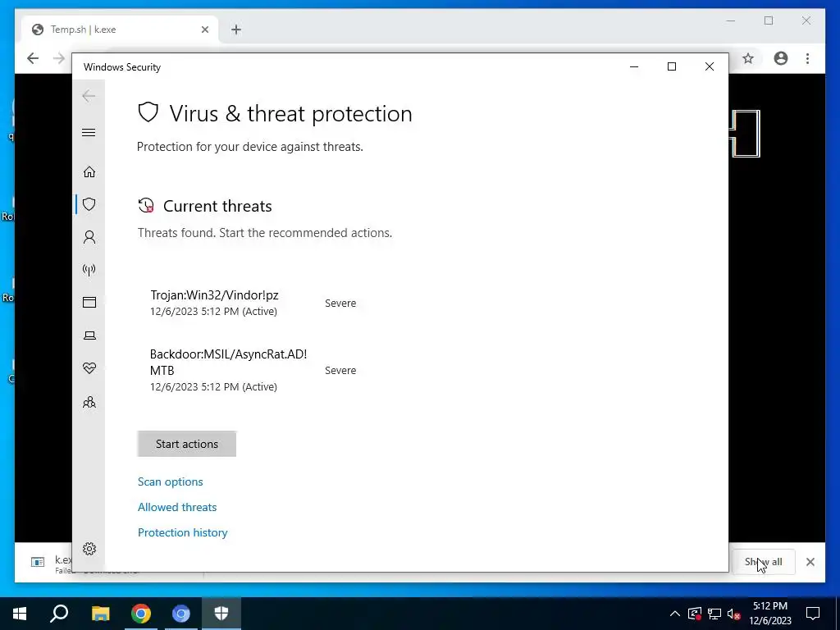840x630 pixels.
Task: Select Backdoor:MSIL/AsyncRat.AD!MTB threat entry
Action: click(x=253, y=370)
